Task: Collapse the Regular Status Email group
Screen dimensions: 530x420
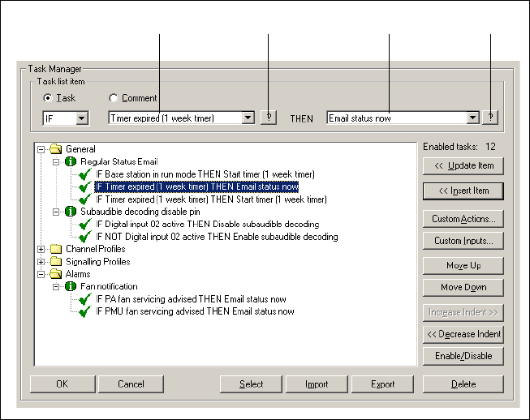Action: (x=56, y=162)
